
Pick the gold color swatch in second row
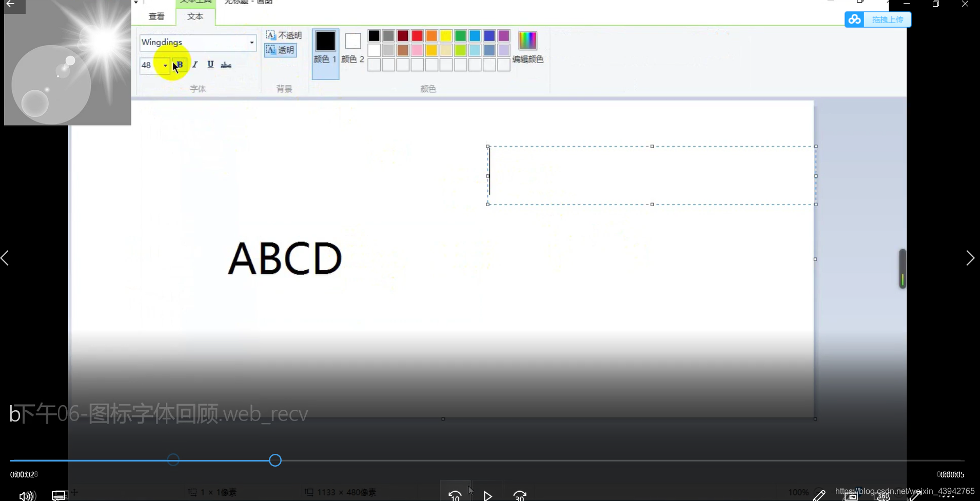click(x=432, y=50)
